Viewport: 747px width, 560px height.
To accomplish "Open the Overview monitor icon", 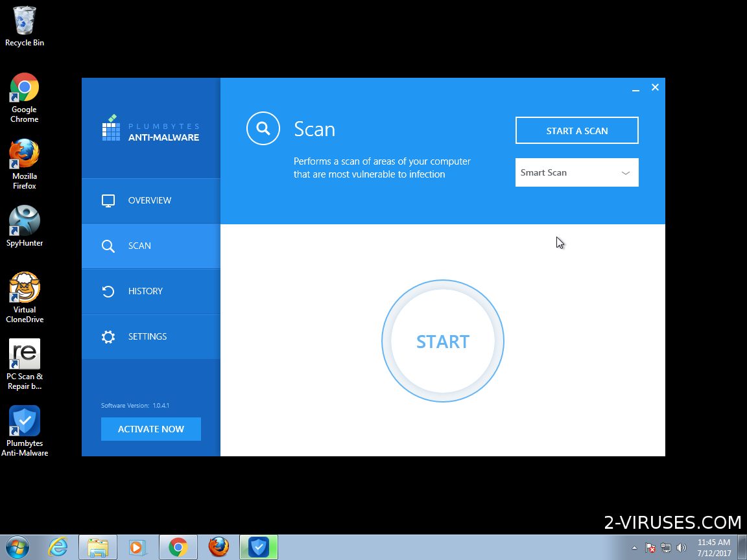I will (108, 200).
